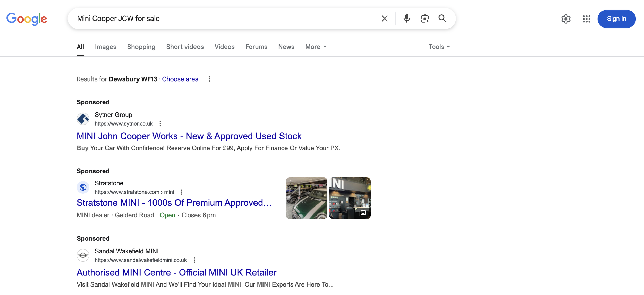
Task: Open the Google apps grid
Action: pos(587,19)
